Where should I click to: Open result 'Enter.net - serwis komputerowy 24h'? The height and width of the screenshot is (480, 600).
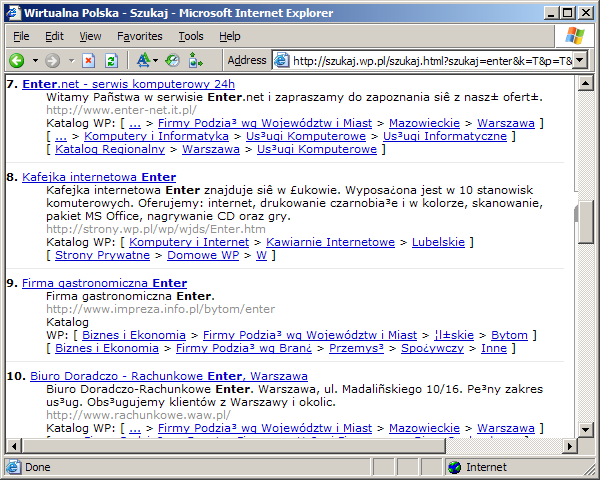[129, 84]
